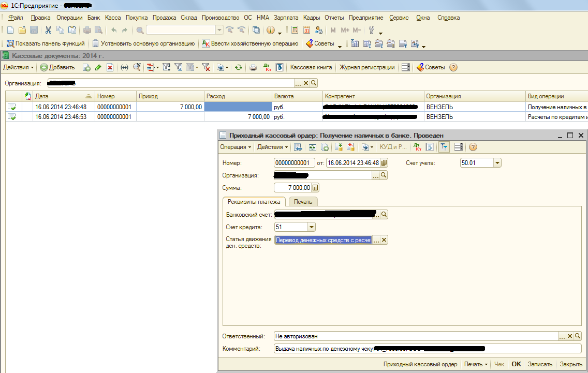Click into the Комментарий text field
Viewport: 588px width, 373px height.
tap(427, 349)
